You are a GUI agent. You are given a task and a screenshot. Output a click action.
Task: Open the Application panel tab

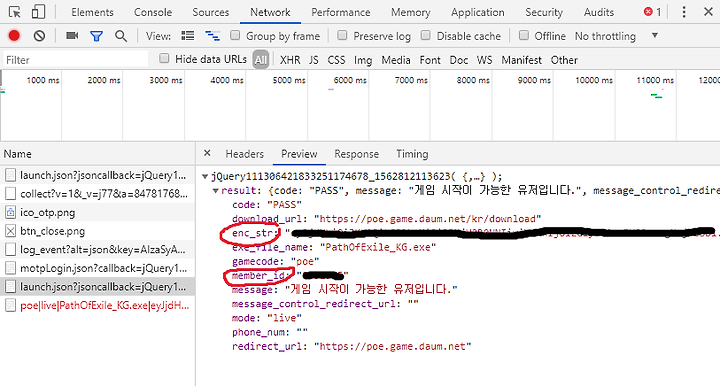pos(478,12)
